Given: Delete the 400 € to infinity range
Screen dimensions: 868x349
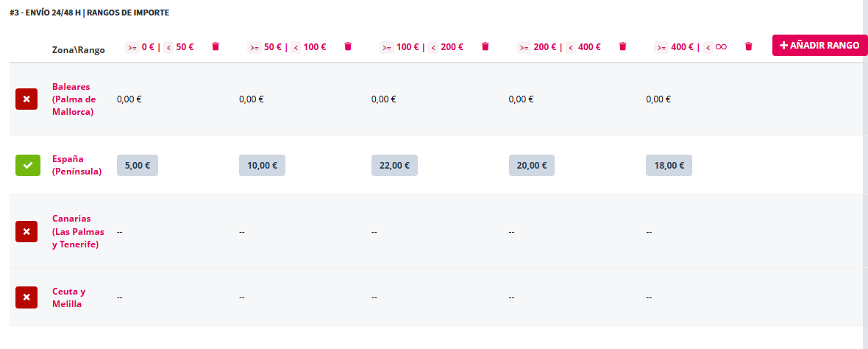Looking at the screenshot, I should point(749,46).
